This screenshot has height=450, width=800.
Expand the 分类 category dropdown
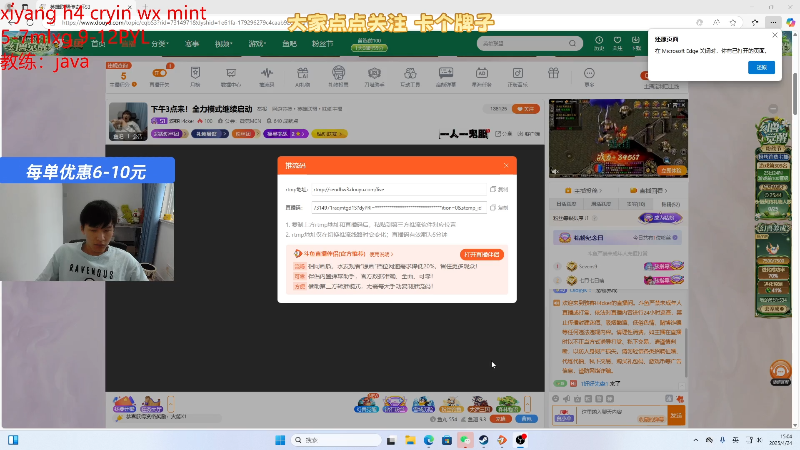coord(160,44)
